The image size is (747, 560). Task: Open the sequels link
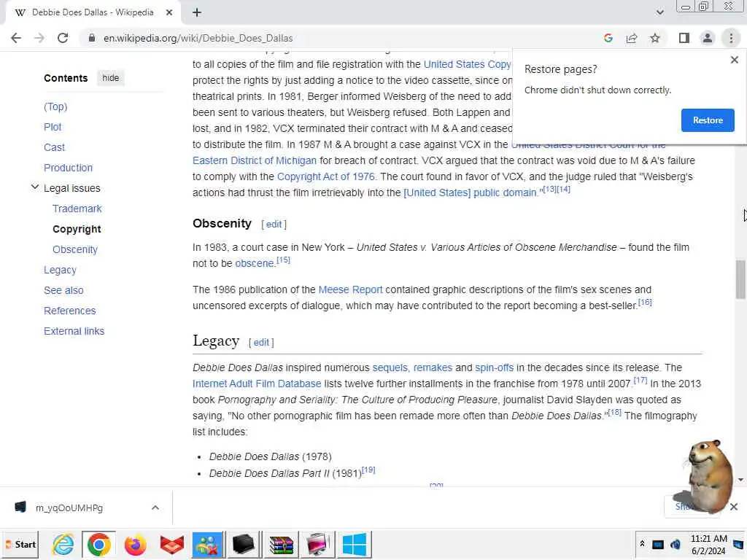click(x=391, y=368)
